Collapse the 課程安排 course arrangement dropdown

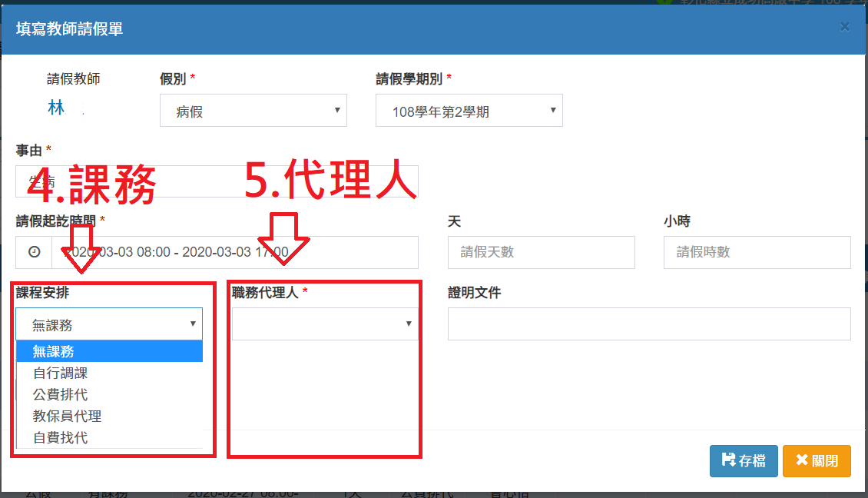109,324
